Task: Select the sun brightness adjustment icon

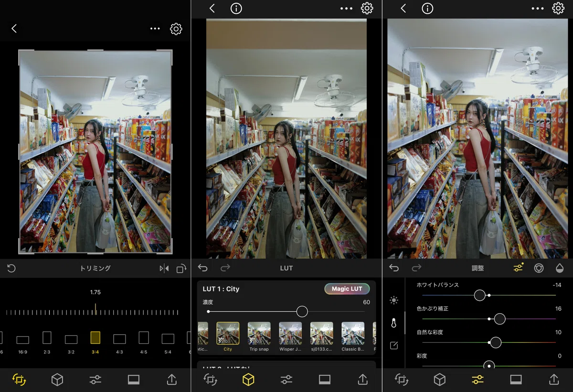Action: 394,300
